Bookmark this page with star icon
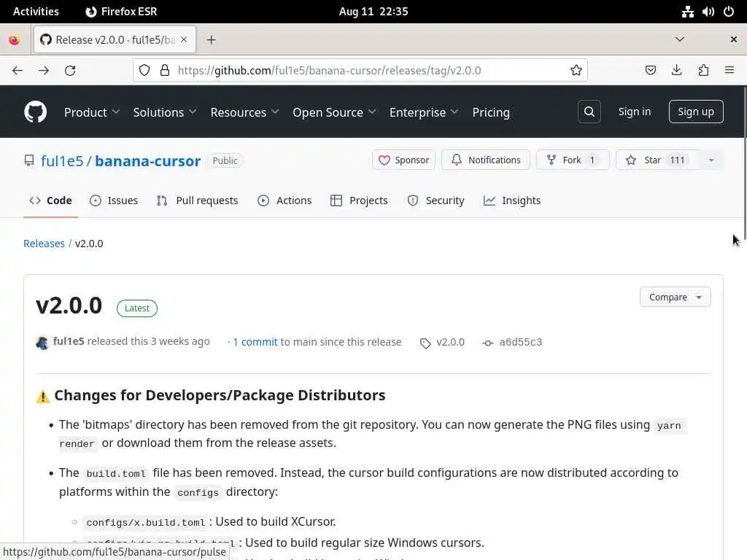Image resolution: width=747 pixels, height=560 pixels. [576, 70]
